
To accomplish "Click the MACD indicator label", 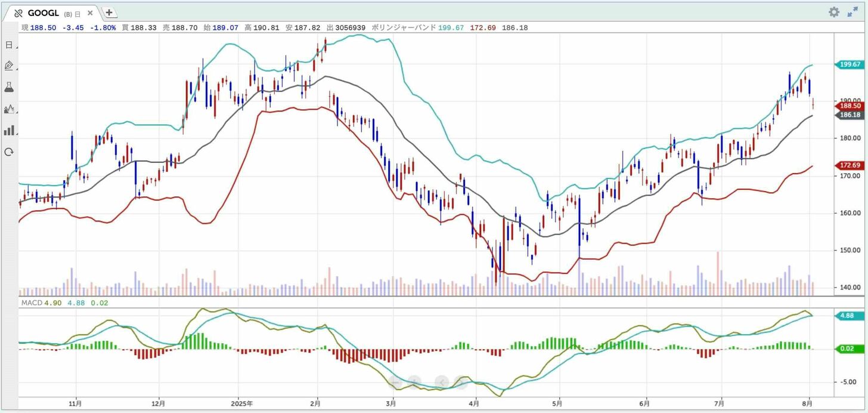I will [x=32, y=303].
